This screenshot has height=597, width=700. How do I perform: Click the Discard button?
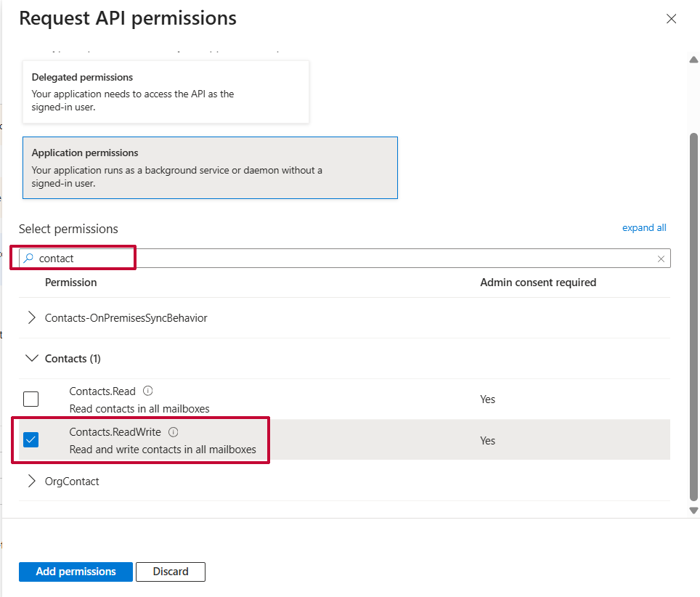(x=171, y=572)
